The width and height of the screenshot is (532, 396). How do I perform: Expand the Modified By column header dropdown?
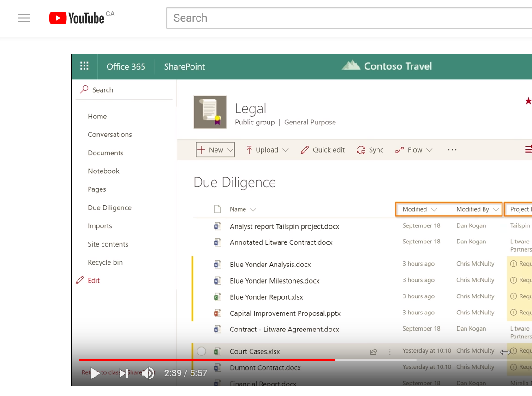coord(496,210)
